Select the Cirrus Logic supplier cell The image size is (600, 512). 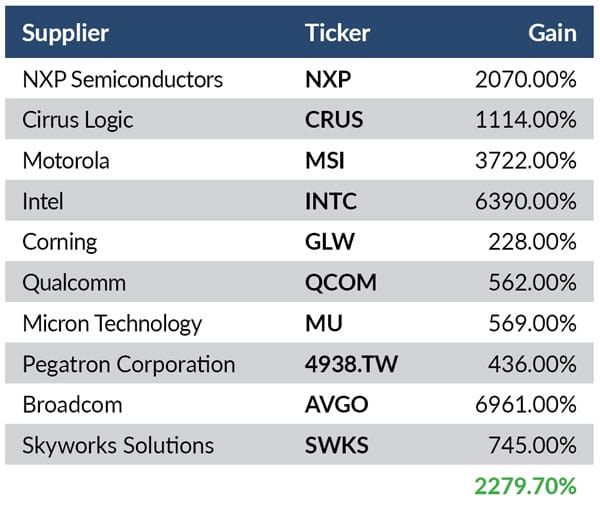(x=77, y=120)
